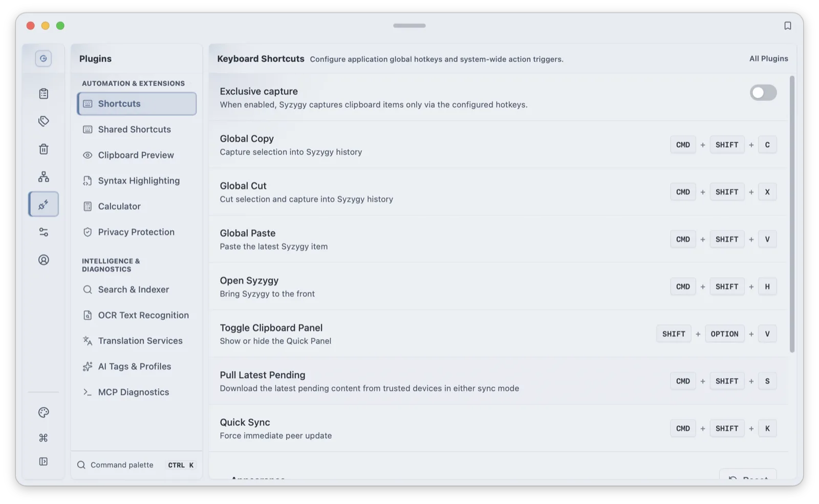The height and width of the screenshot is (504, 819).
Task: Open the theme palette icon
Action: click(44, 412)
